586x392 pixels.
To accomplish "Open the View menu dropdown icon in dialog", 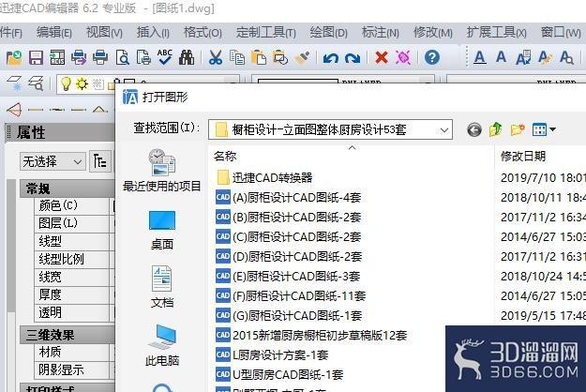I will point(544,129).
